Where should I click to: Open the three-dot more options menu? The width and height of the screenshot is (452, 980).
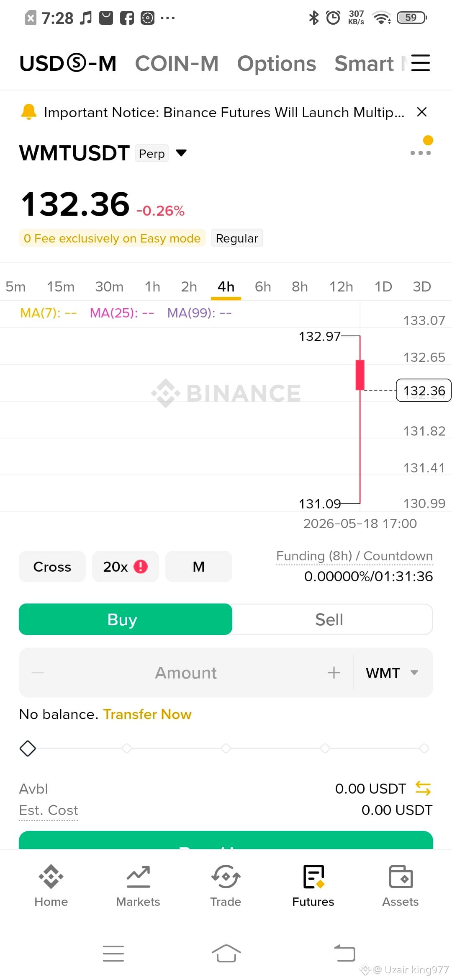pos(421,153)
